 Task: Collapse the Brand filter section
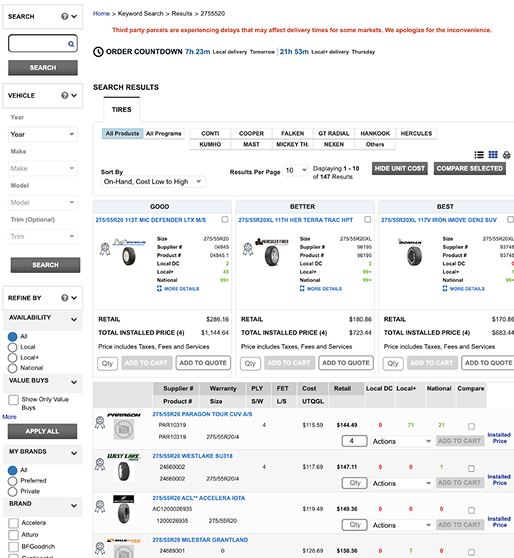pos(74,506)
